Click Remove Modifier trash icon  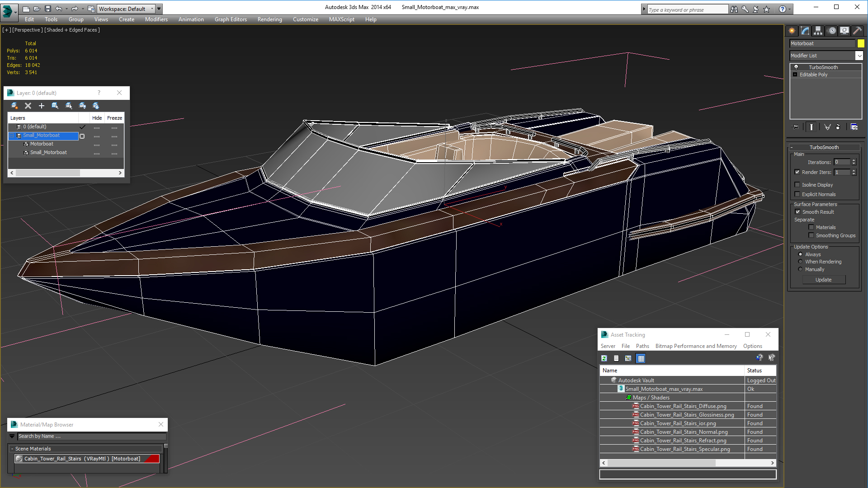pos(838,127)
